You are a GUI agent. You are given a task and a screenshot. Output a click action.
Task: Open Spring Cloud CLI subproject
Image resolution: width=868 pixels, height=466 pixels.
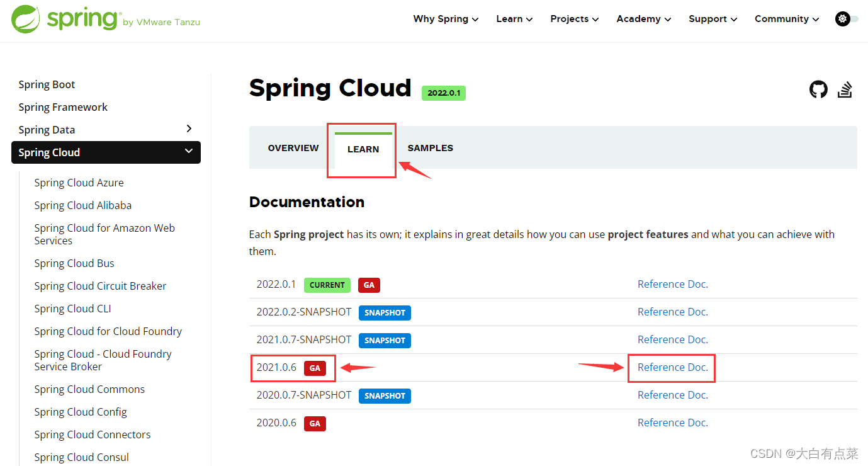click(x=72, y=309)
